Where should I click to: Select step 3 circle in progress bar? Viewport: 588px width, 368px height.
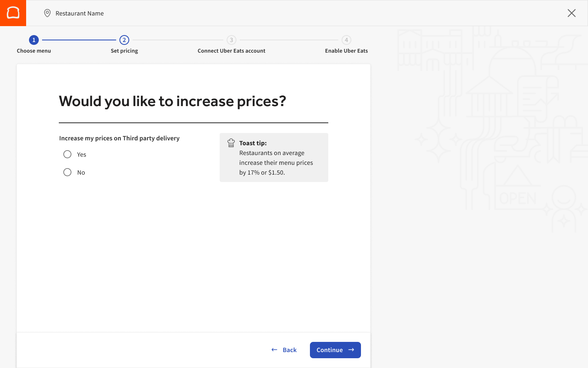[x=232, y=40]
